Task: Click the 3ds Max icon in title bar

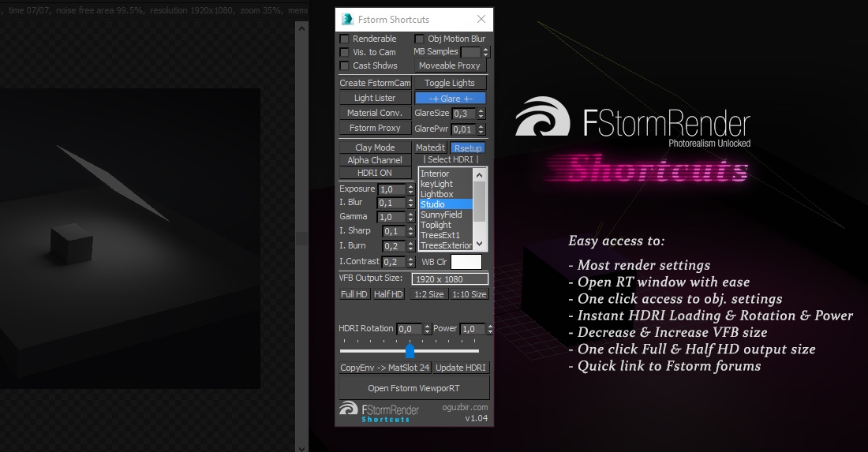Action: (348, 20)
